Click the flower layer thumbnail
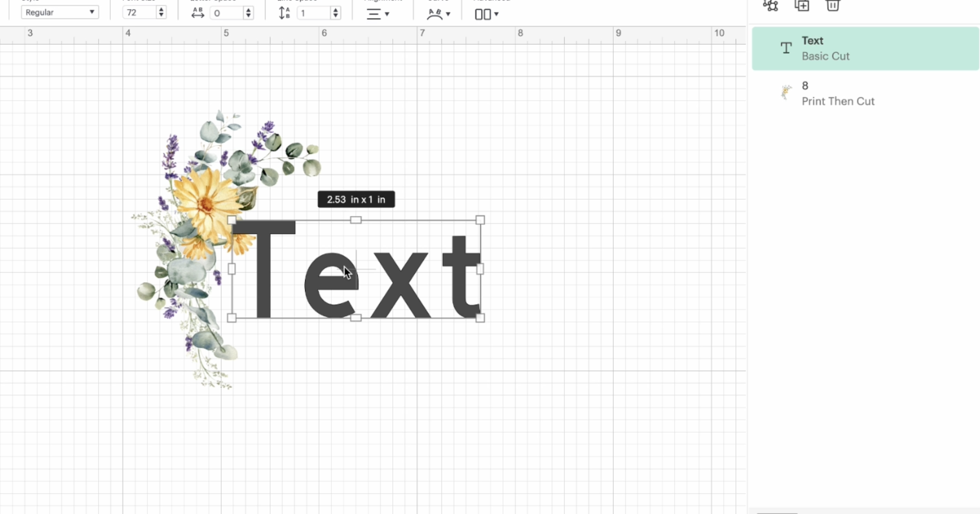Viewport: 980px width, 514px height. click(x=786, y=93)
